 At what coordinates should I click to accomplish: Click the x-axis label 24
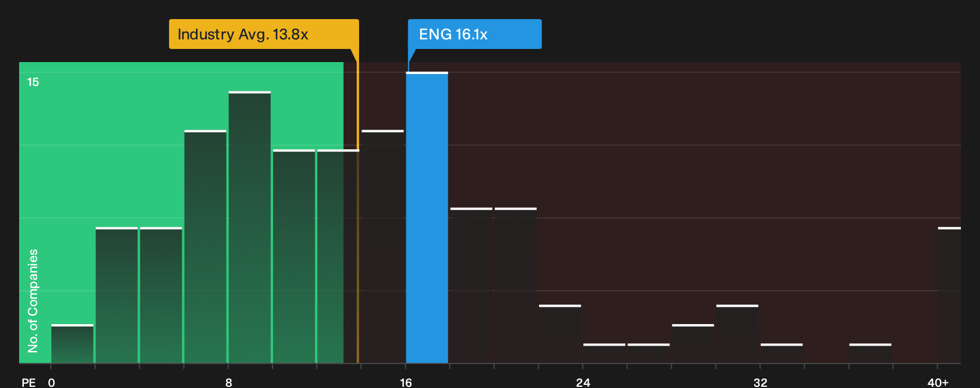click(x=583, y=382)
